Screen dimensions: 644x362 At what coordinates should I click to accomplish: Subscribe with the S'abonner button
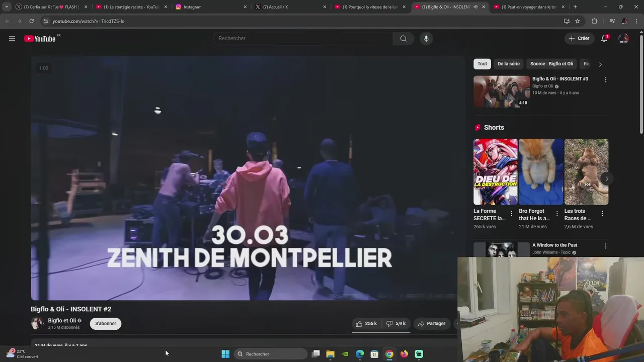point(106,324)
